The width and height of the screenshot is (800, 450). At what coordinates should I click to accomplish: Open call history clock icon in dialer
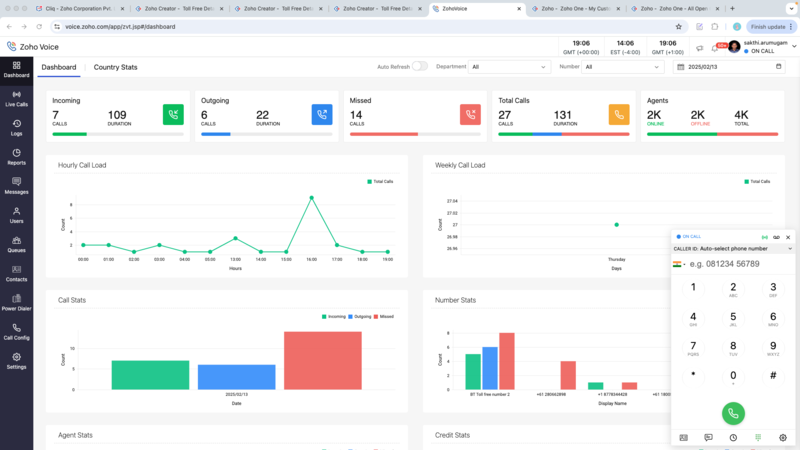(733, 437)
